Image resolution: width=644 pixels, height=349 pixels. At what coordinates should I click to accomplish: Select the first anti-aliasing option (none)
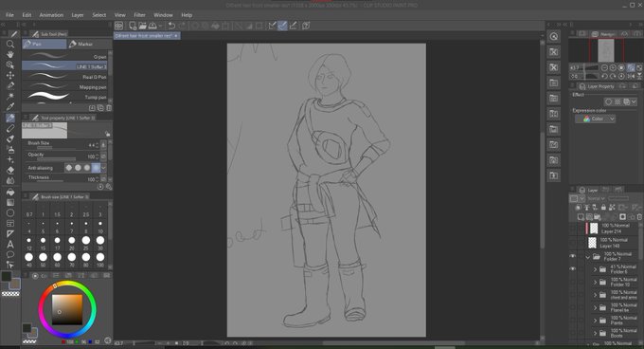pyautogui.click(x=68, y=168)
